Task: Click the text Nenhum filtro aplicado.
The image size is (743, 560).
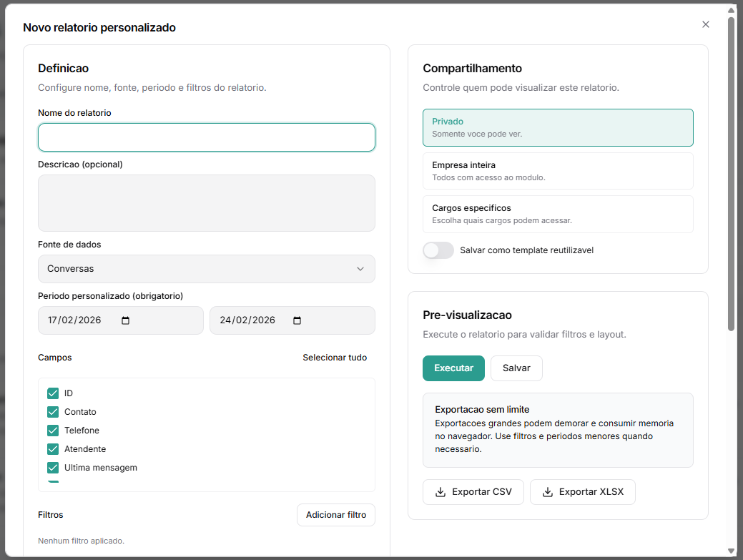Action: (x=81, y=541)
